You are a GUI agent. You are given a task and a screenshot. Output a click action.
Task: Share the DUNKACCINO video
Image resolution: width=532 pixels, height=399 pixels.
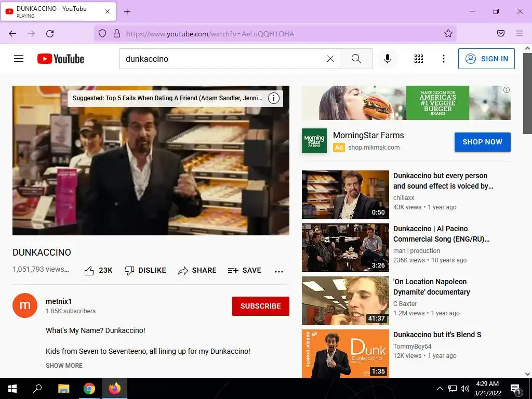point(197,270)
